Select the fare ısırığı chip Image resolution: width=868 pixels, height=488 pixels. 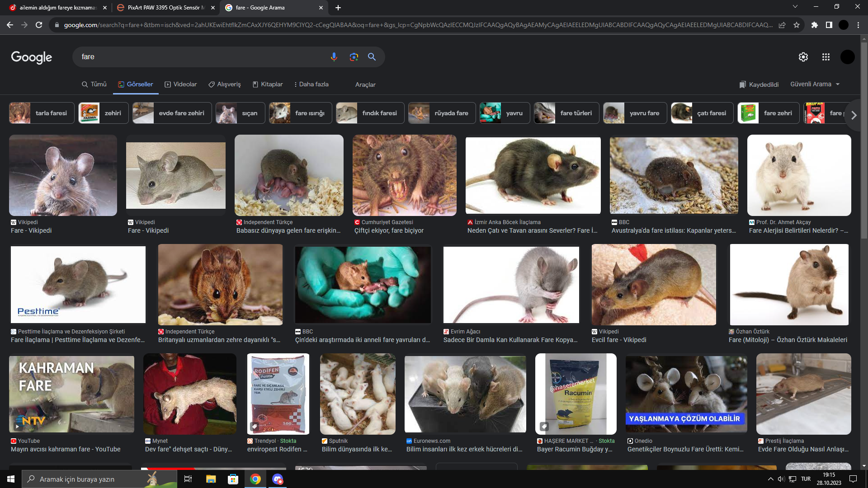coord(300,113)
